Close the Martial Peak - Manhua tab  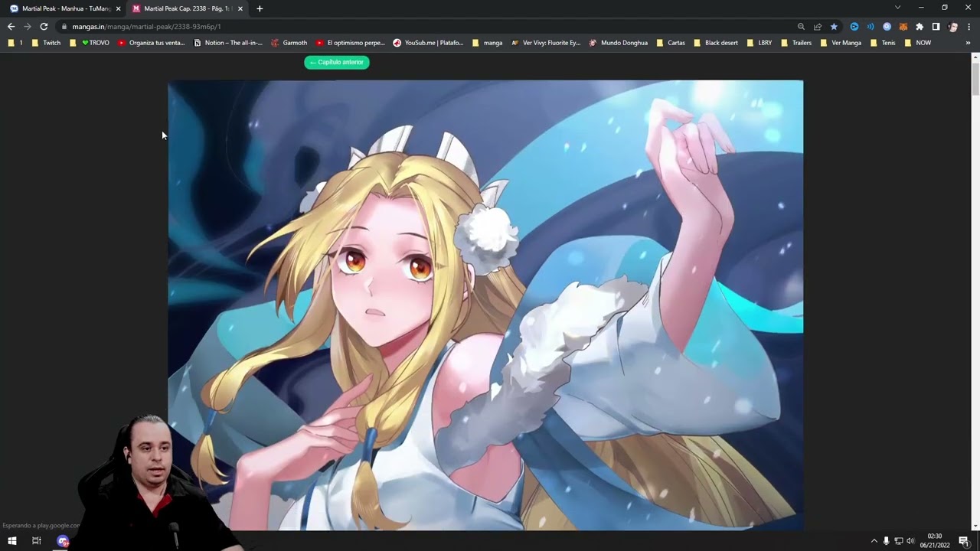point(118,8)
